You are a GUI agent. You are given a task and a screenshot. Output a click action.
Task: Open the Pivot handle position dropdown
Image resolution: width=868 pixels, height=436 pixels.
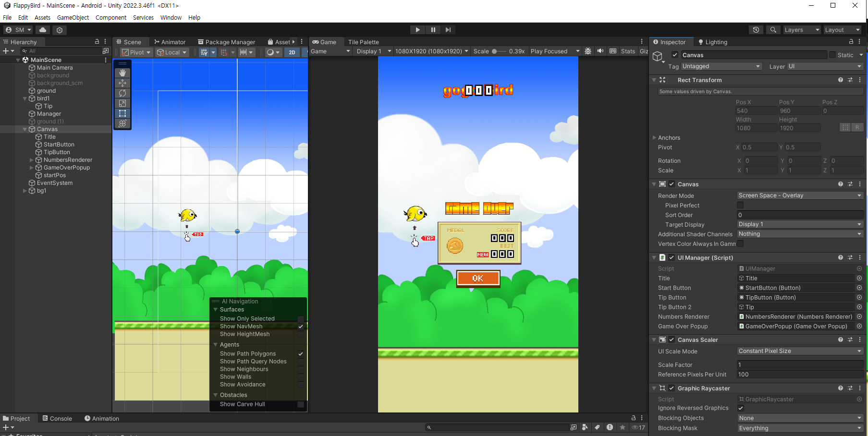click(x=136, y=52)
